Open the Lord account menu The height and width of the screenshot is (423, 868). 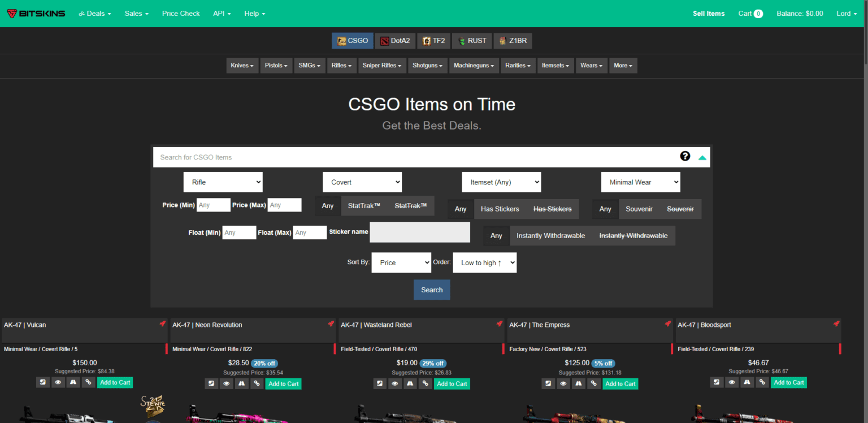point(847,14)
